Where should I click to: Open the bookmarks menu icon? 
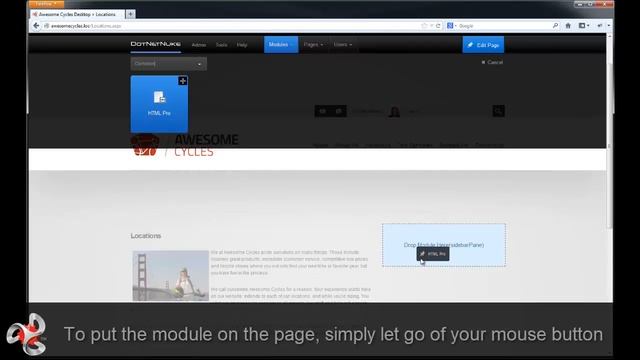click(x=584, y=26)
